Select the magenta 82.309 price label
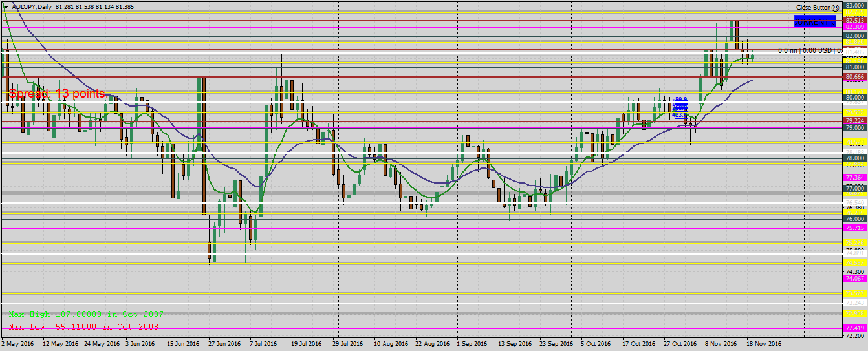Image resolution: width=868 pixels, height=351 pixels. coord(855,27)
